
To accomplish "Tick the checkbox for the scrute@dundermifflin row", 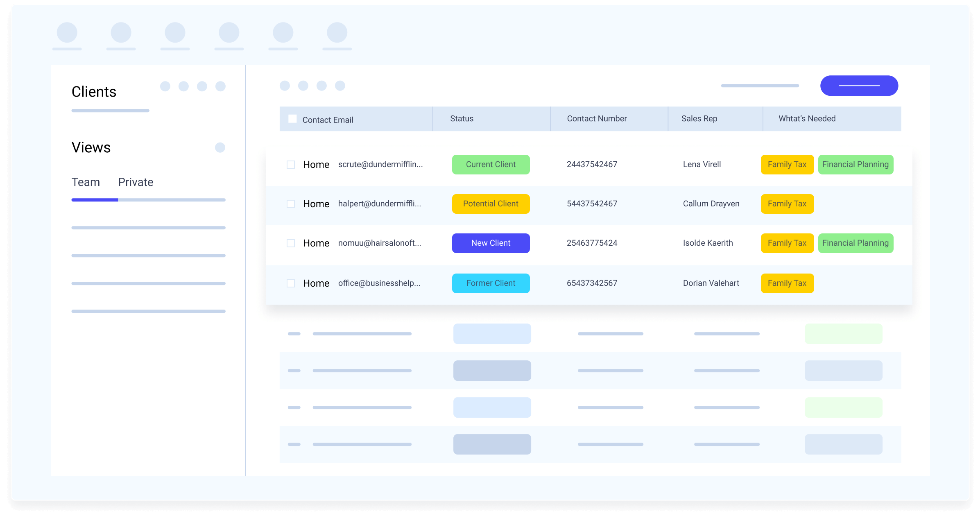I will coord(291,165).
